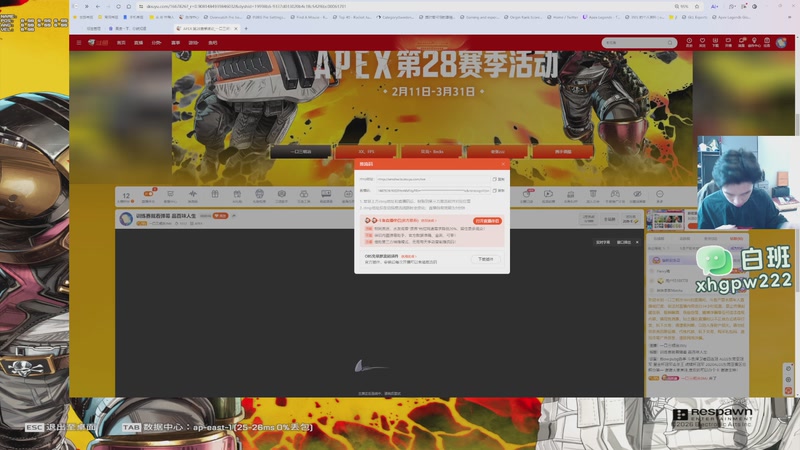Open the PUBG Pro Settings bookmark

pyautogui.click(x=266, y=17)
